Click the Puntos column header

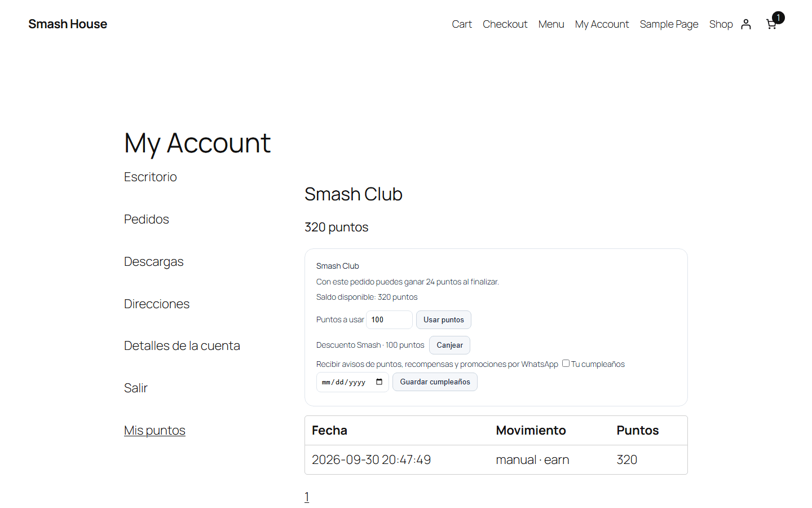coord(648,431)
